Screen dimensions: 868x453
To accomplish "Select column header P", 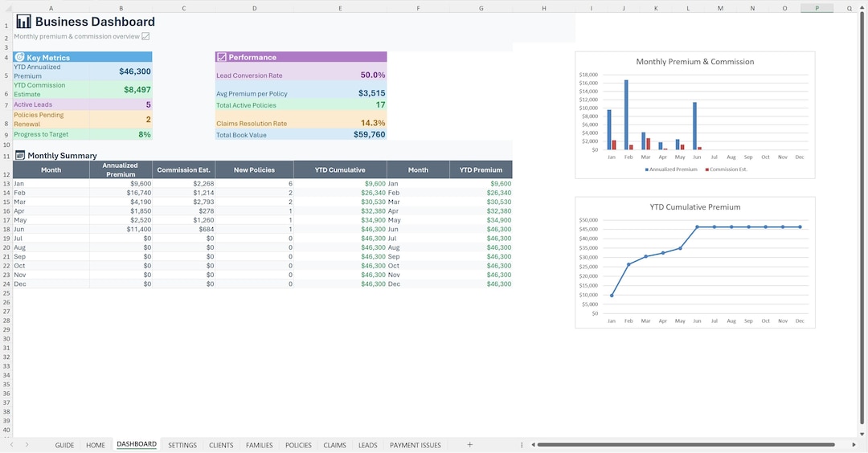I will click(817, 8).
